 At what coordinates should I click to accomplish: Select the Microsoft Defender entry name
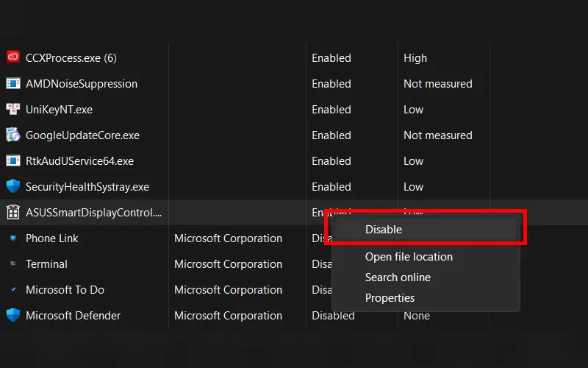pos(73,316)
